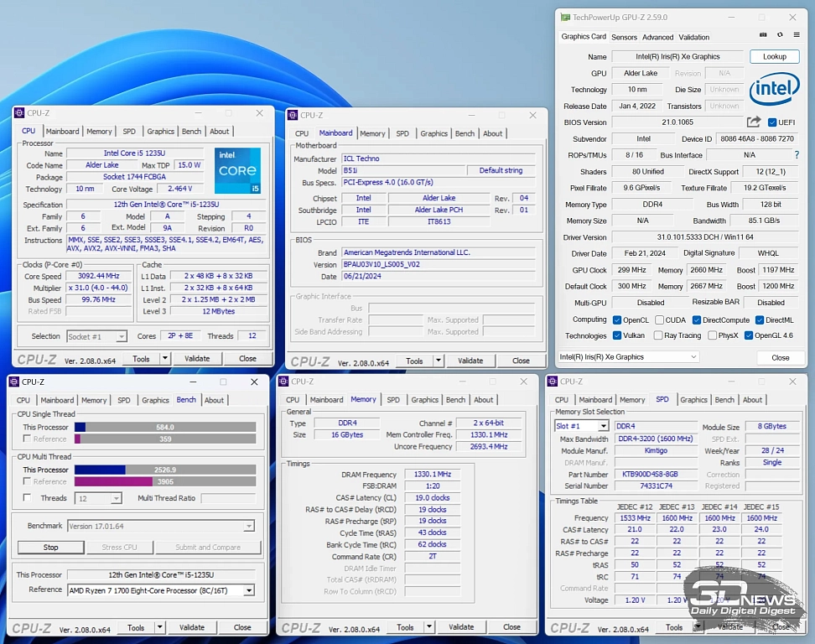The height and width of the screenshot is (644, 815).
Task: Toggle the CUDA checkbox
Action: point(659,319)
